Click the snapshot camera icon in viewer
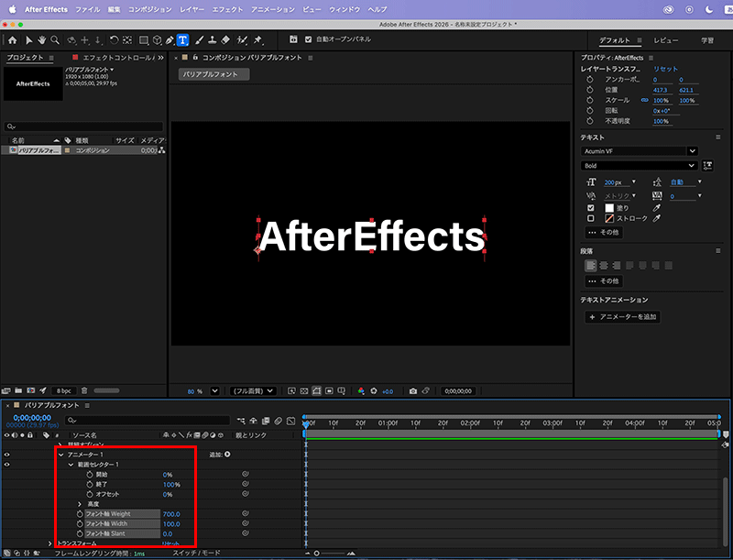This screenshot has width=733, height=560. tap(413, 390)
